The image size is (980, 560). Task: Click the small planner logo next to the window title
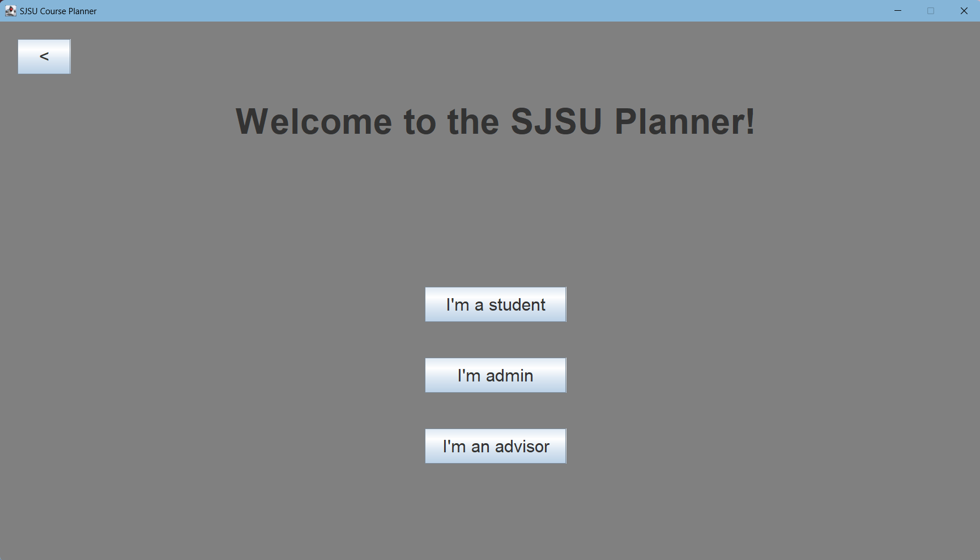[10, 10]
